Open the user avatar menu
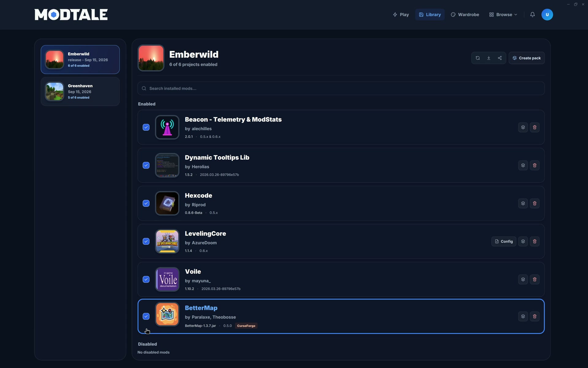The height and width of the screenshot is (368, 588). 547,14
